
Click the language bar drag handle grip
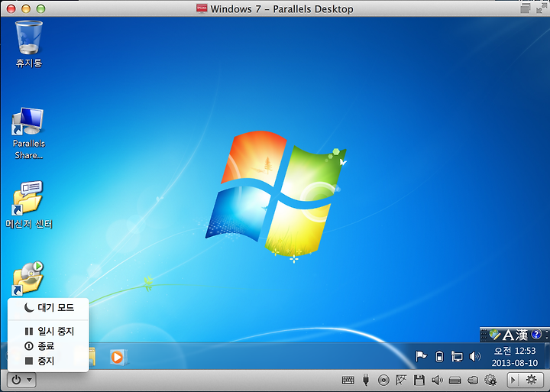point(484,335)
